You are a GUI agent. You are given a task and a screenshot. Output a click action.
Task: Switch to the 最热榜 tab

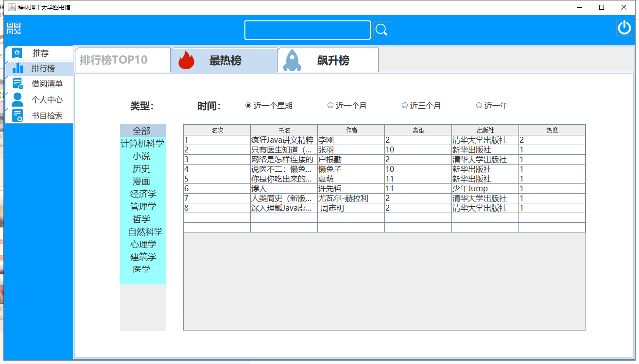tap(224, 61)
